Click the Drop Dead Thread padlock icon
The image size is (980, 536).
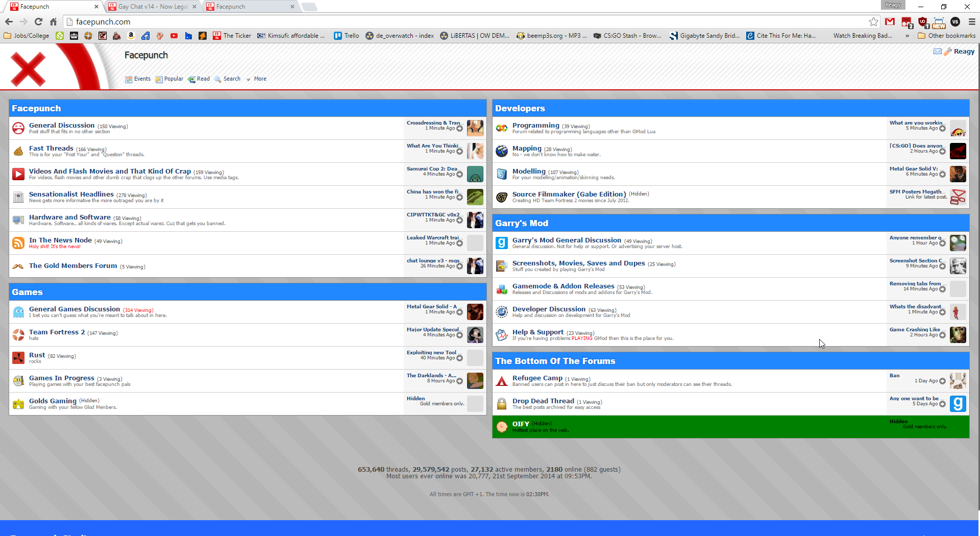click(x=502, y=404)
